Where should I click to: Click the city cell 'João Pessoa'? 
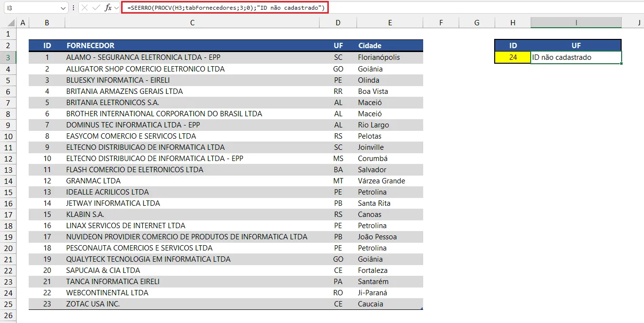click(x=390, y=236)
